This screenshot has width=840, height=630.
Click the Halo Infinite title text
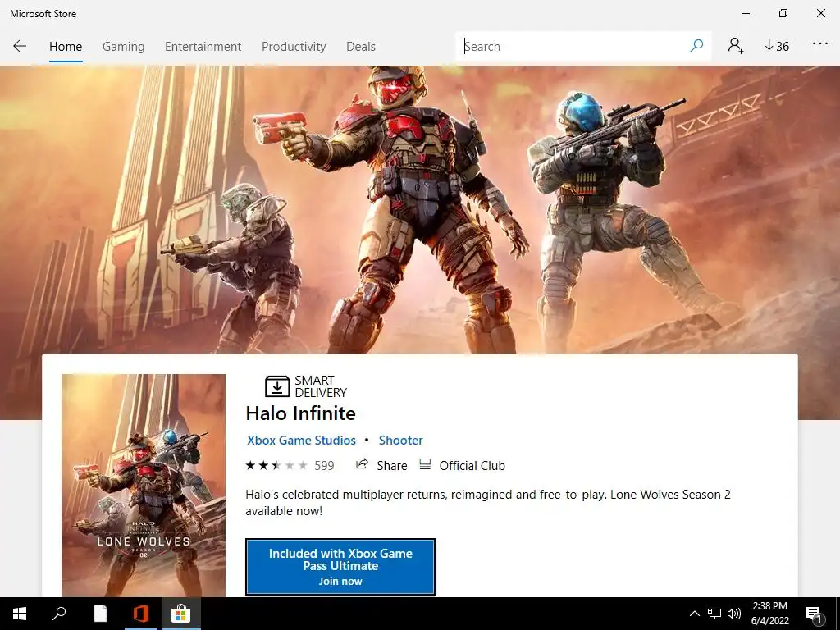click(x=300, y=413)
